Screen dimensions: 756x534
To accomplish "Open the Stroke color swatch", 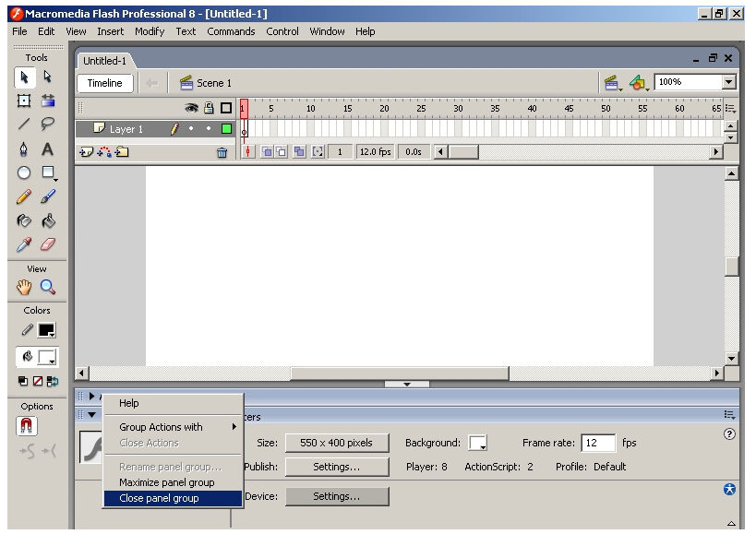I will tap(47, 330).
